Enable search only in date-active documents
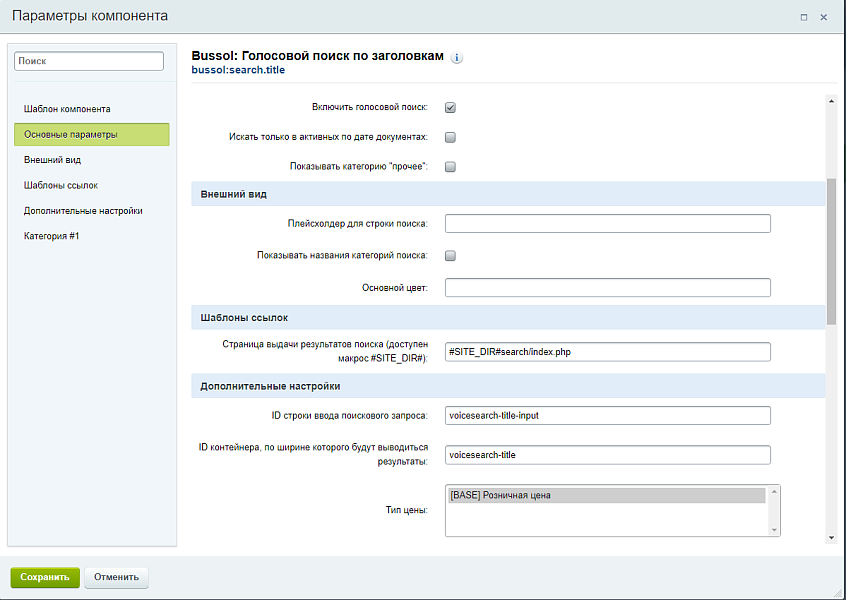 click(x=450, y=137)
